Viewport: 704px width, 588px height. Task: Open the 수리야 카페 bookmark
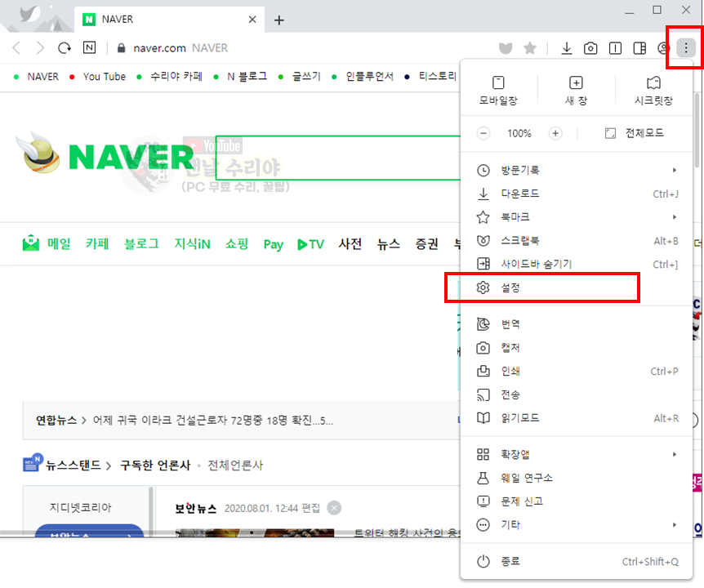click(170, 77)
